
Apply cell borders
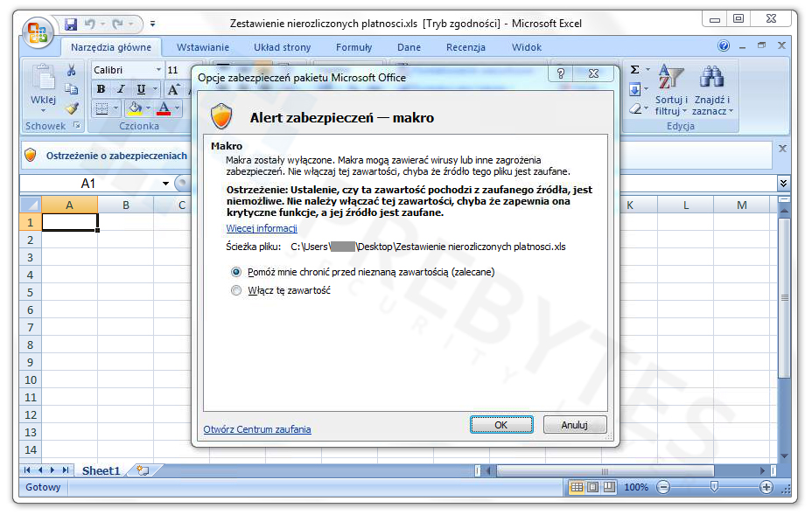(x=102, y=108)
